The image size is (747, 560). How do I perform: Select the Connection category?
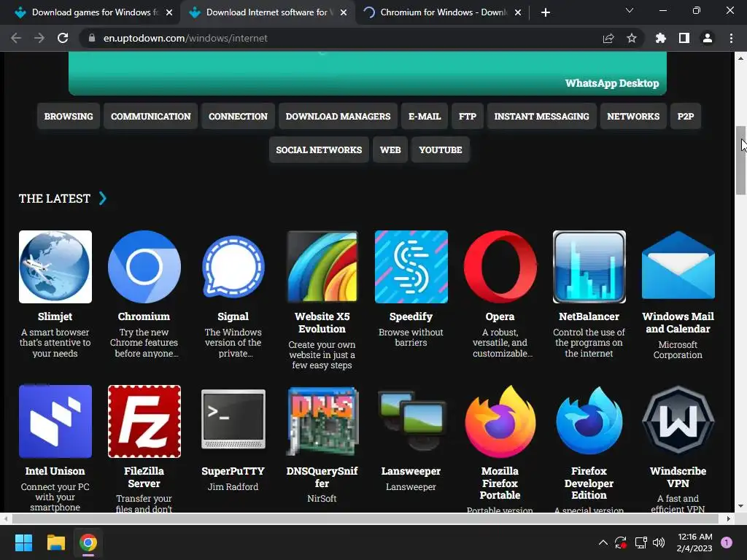239,116
